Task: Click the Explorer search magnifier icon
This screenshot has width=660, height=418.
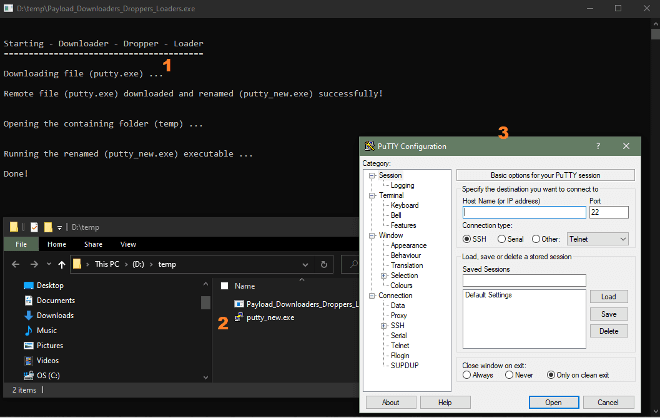Action: 353,264
